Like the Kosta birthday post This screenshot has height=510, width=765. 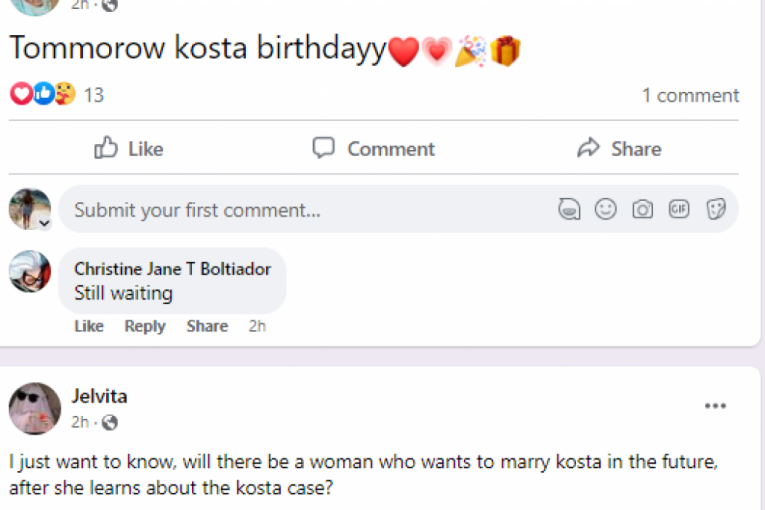click(x=129, y=149)
